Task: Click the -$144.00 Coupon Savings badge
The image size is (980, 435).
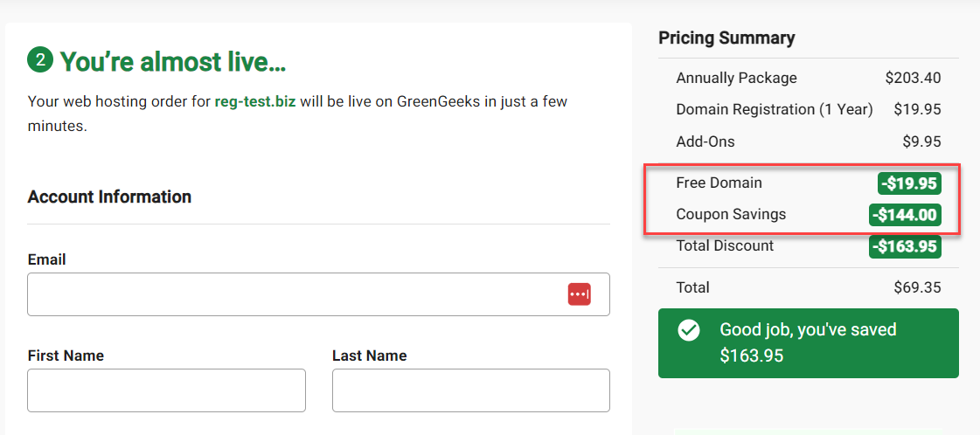Action: pos(905,215)
